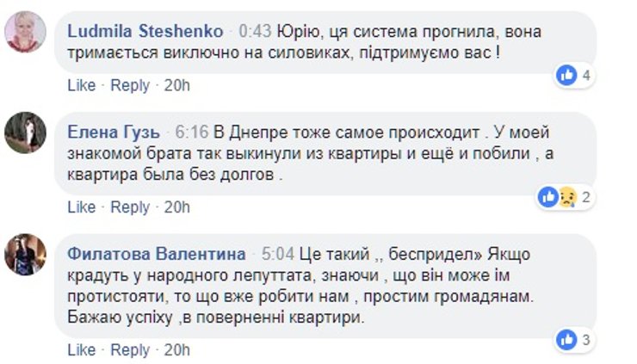Open 20h timestamp of Ludmila's comment

[176, 85]
